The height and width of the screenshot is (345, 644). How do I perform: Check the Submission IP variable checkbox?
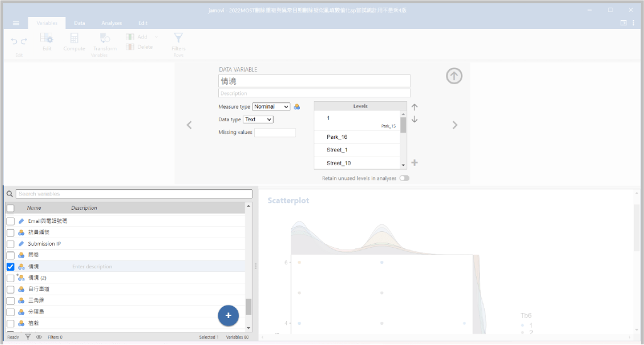[10, 244]
